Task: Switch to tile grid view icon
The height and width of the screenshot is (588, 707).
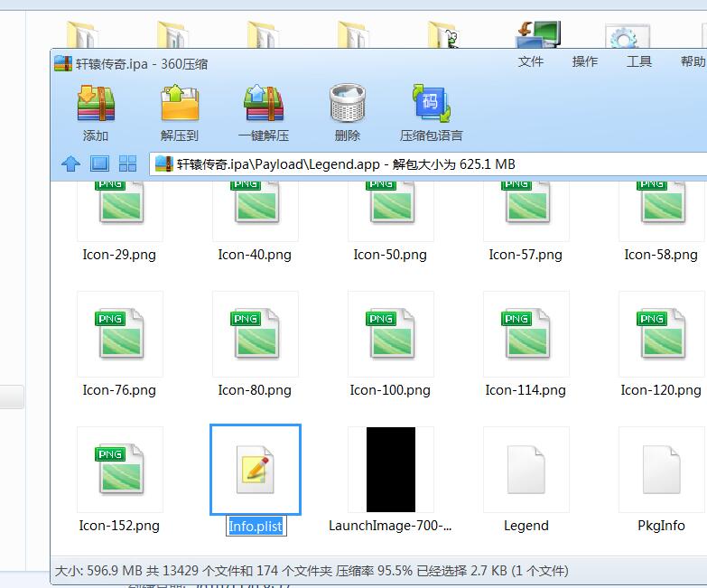Action: [x=127, y=163]
